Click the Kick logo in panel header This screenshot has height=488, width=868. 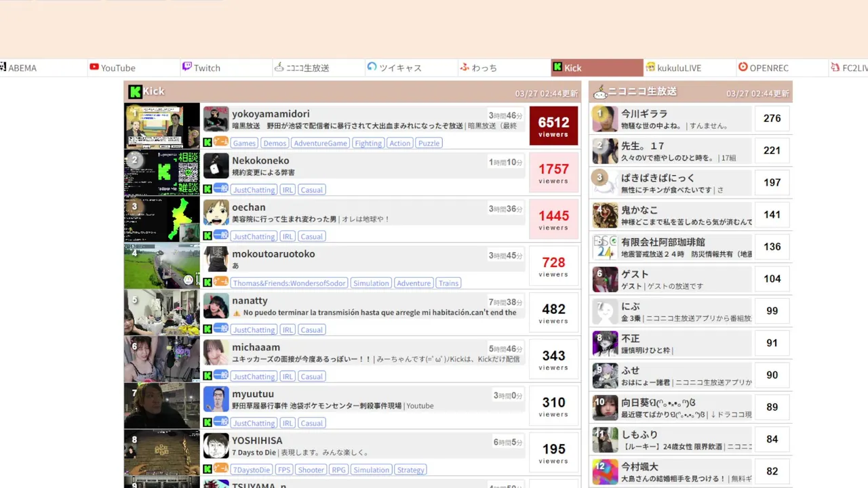point(135,91)
